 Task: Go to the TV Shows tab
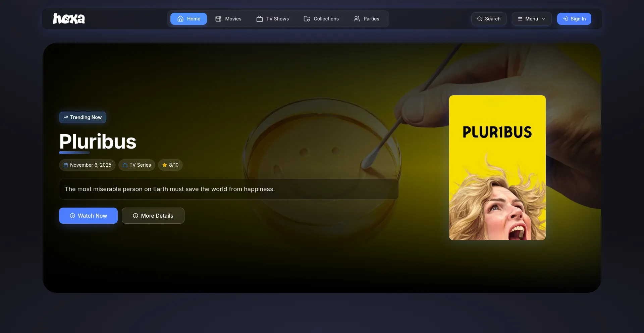coord(273,19)
